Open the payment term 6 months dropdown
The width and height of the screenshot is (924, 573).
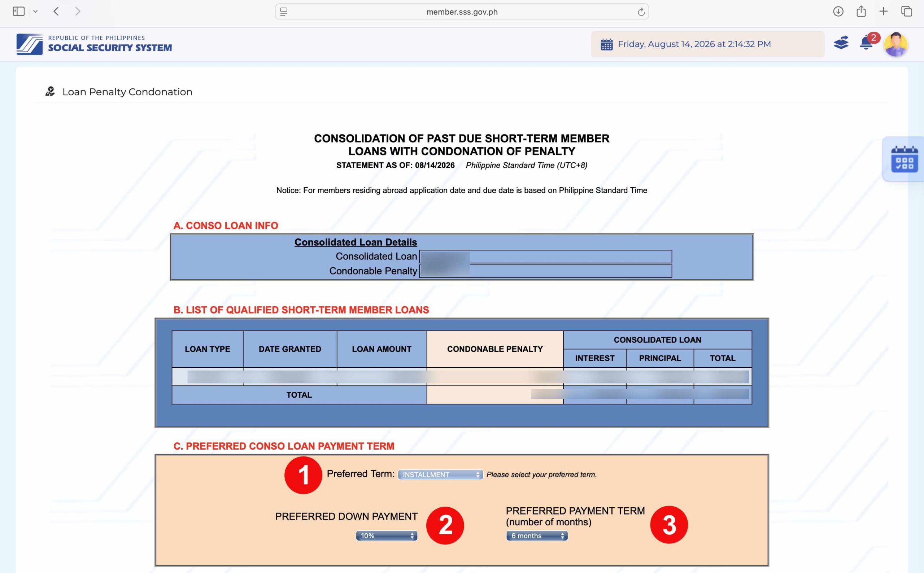(x=537, y=535)
